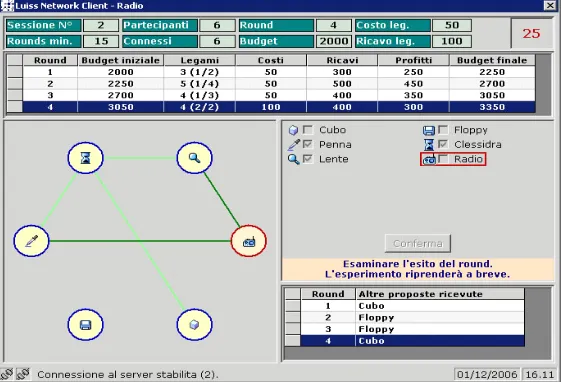Click the Budget finale column header

point(492,60)
